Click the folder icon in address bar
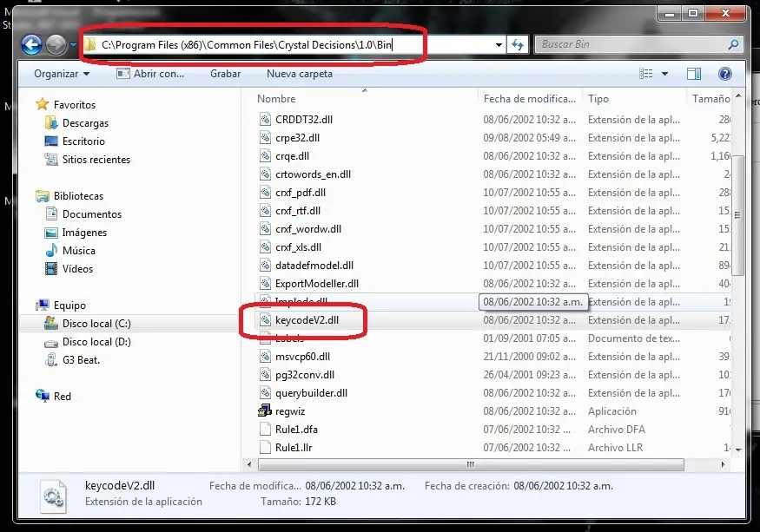The height and width of the screenshot is (532, 760). coord(90,45)
